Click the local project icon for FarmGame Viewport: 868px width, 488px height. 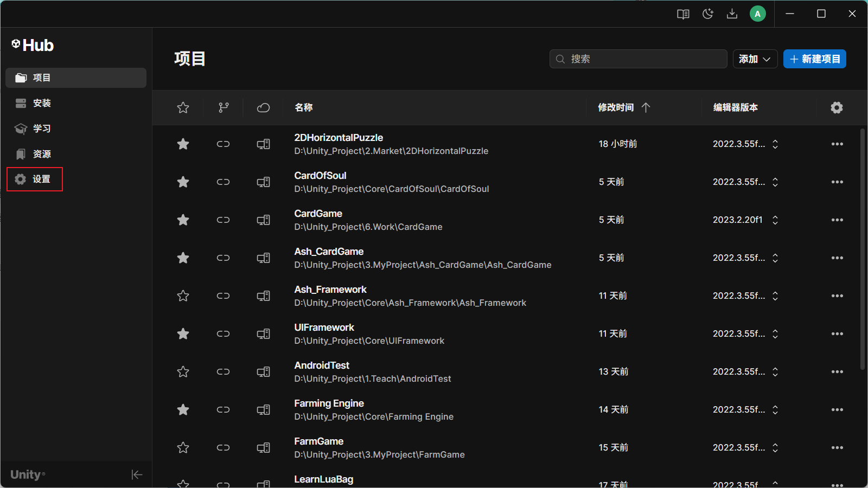(264, 448)
